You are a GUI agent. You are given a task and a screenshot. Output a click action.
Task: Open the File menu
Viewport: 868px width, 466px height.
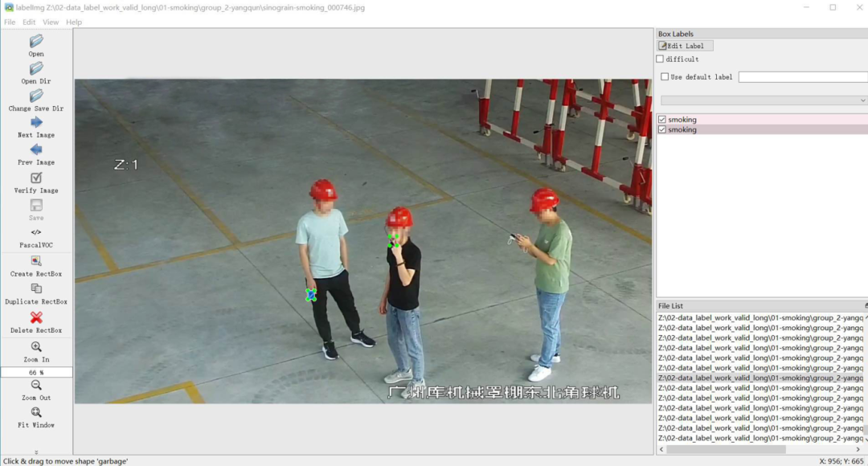pyautogui.click(x=10, y=22)
